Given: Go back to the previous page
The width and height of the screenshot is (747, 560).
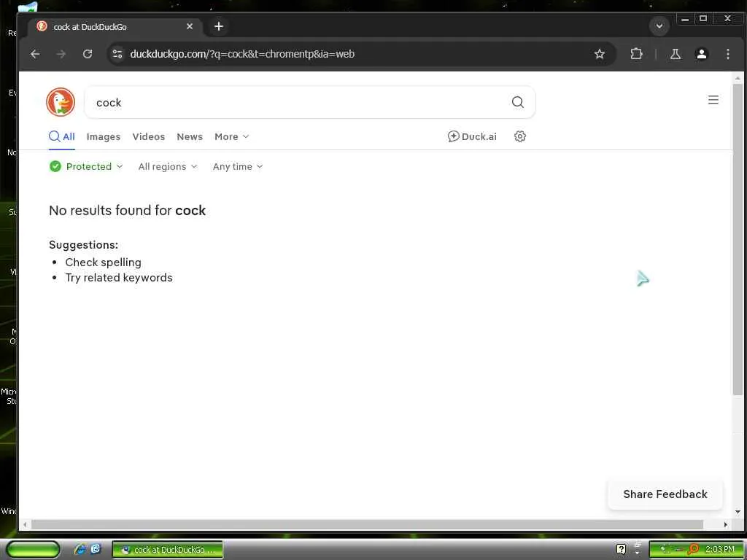Looking at the screenshot, I should tap(35, 54).
